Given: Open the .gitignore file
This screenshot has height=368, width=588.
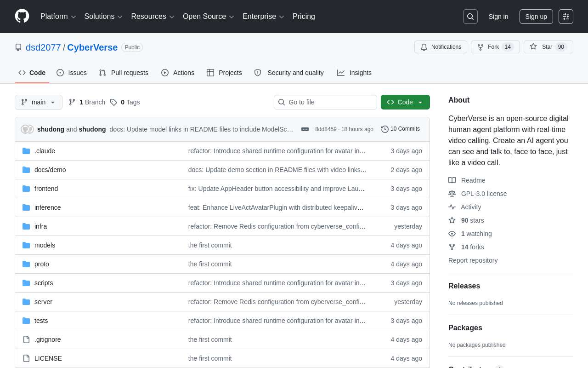Looking at the screenshot, I should click(x=47, y=339).
